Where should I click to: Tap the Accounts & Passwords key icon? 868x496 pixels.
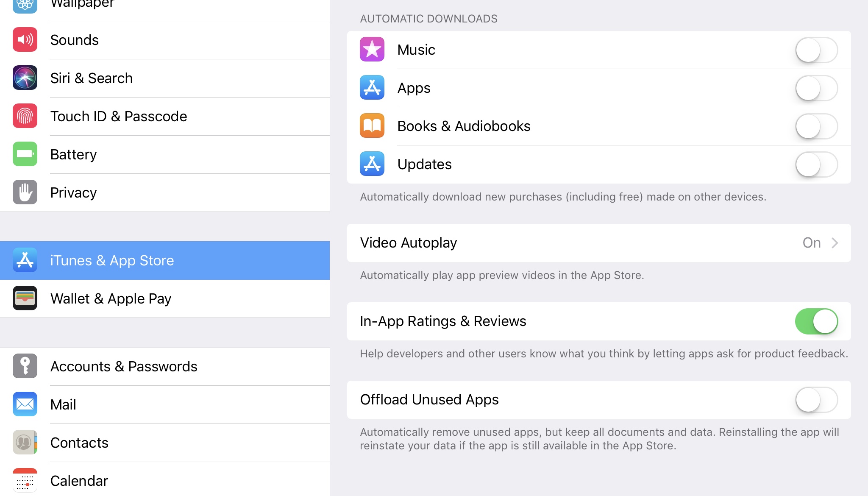tap(25, 366)
